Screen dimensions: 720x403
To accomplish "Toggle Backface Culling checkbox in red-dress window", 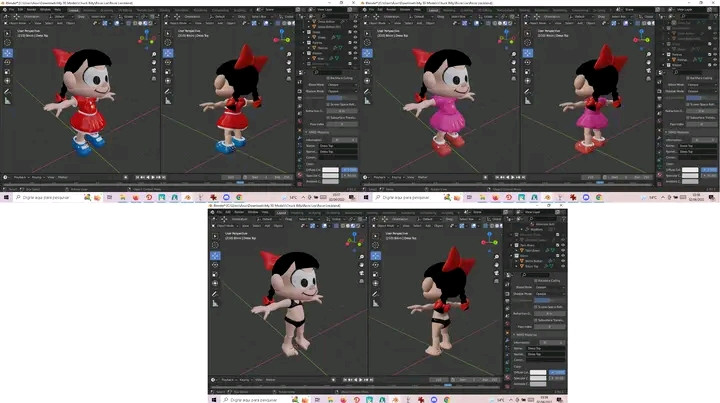I will click(x=328, y=78).
